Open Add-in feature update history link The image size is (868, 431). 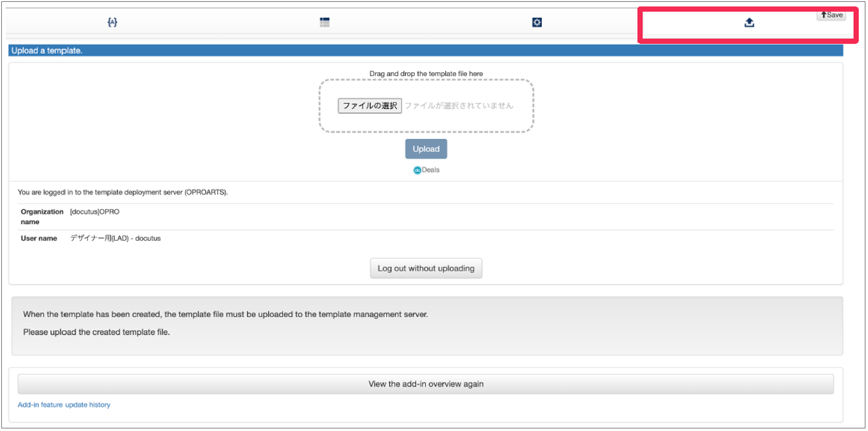[64, 405]
